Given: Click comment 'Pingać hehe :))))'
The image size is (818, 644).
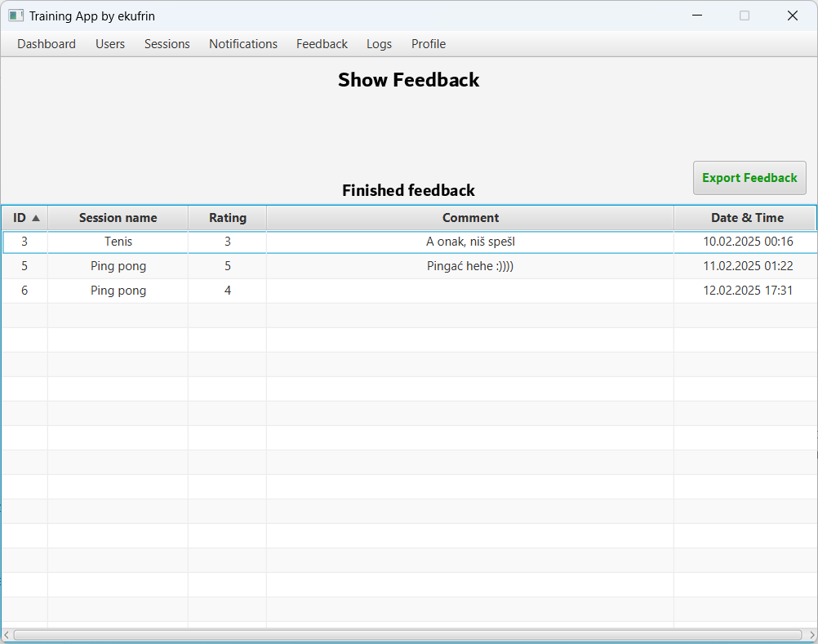Looking at the screenshot, I should click(x=470, y=266).
